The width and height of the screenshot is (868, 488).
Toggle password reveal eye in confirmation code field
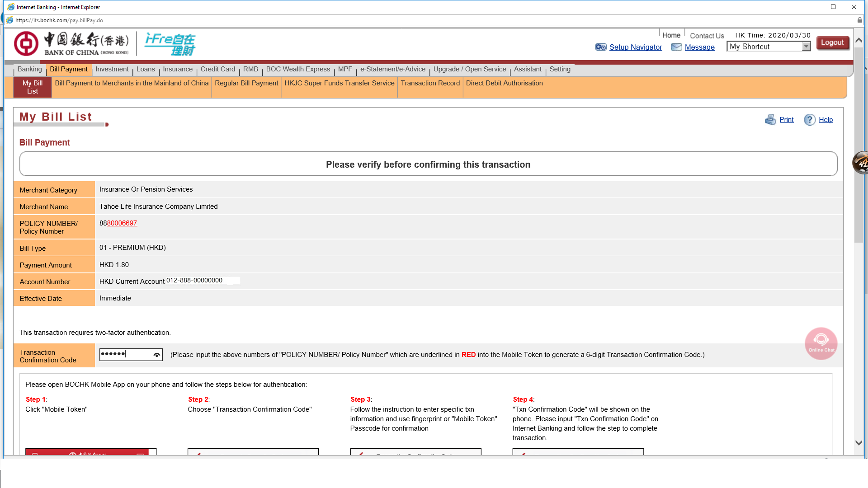point(156,355)
